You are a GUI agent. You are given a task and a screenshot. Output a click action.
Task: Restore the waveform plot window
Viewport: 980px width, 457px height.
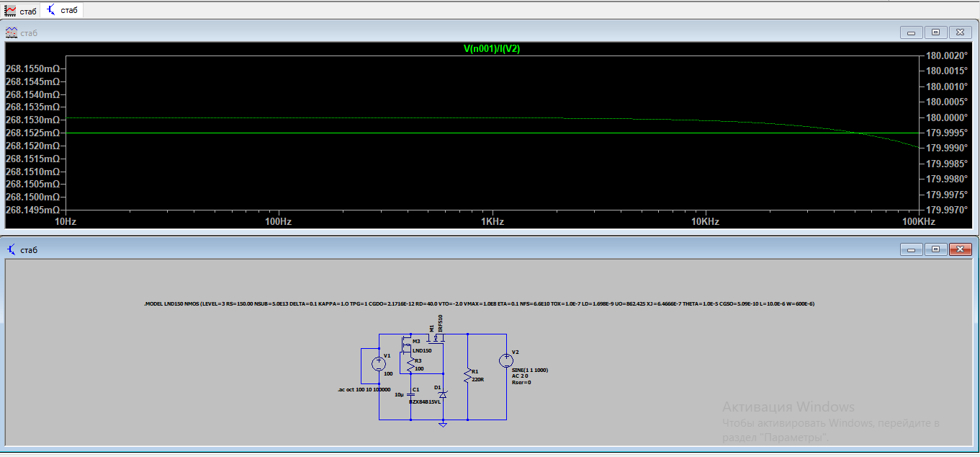pyautogui.click(x=936, y=32)
